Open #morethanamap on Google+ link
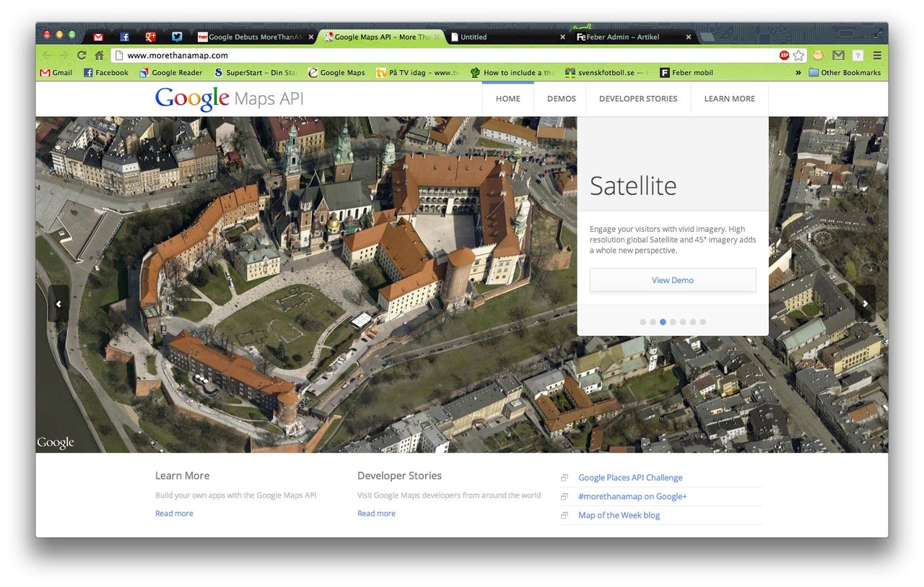The height and width of the screenshot is (587, 924). [632, 496]
